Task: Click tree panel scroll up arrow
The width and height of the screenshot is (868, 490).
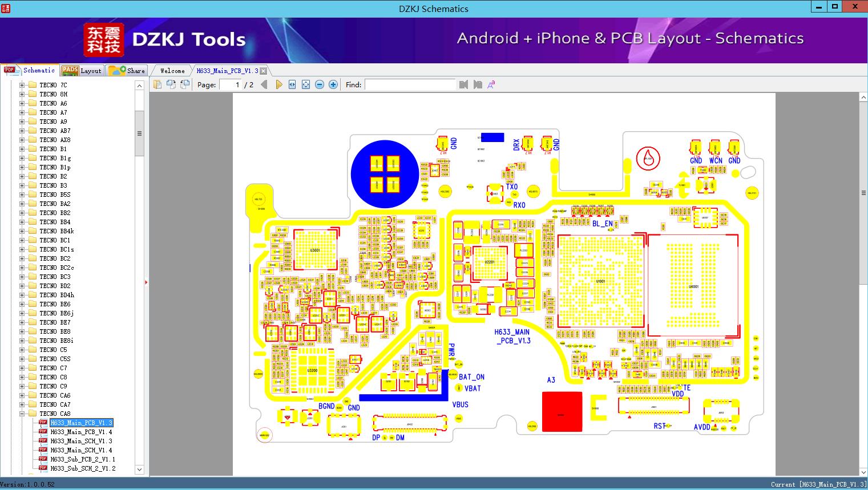Action: pyautogui.click(x=139, y=86)
